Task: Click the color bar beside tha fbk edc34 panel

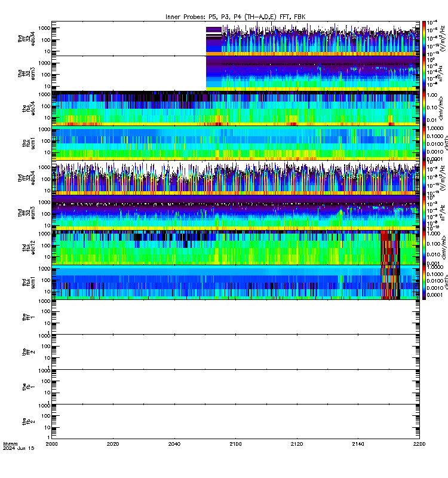Action: [x=424, y=108]
